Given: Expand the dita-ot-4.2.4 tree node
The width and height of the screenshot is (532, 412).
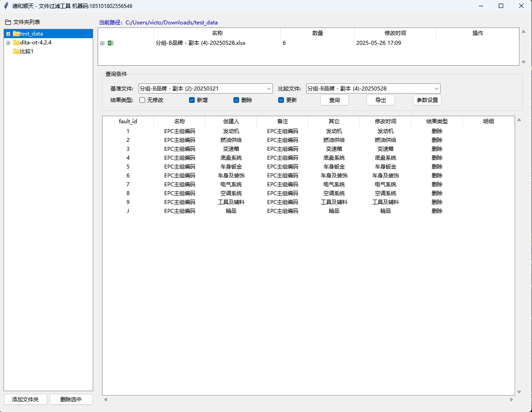Looking at the screenshot, I should tap(8, 43).
